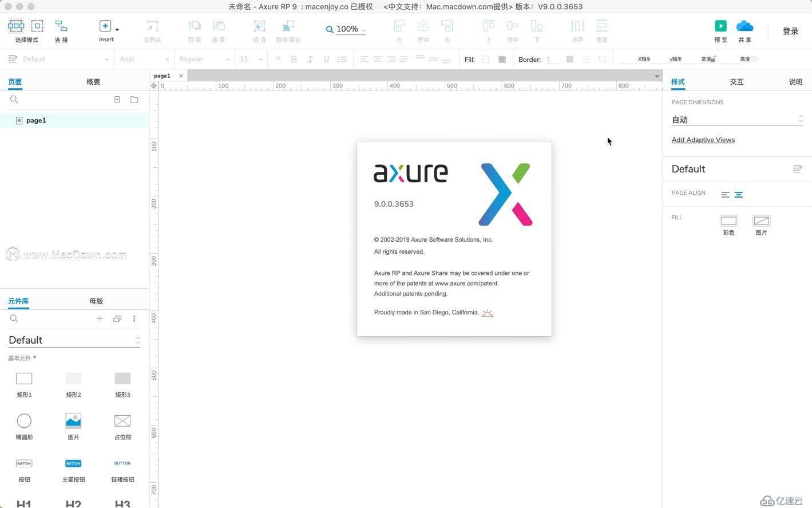Open the font size 13 dropdown

click(251, 59)
